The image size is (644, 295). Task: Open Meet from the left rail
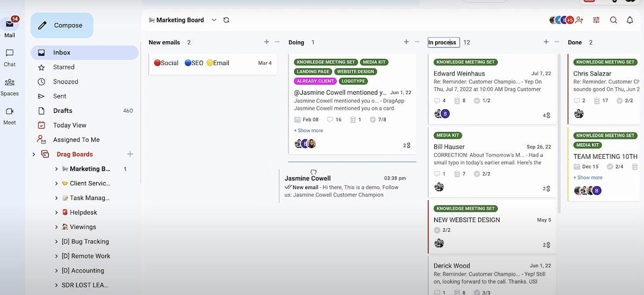(x=10, y=116)
